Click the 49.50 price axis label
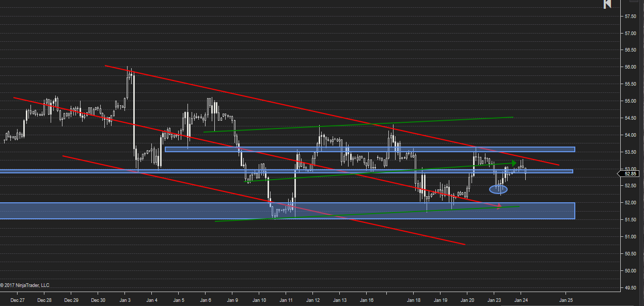The width and height of the screenshot is (644, 306). [x=630, y=288]
